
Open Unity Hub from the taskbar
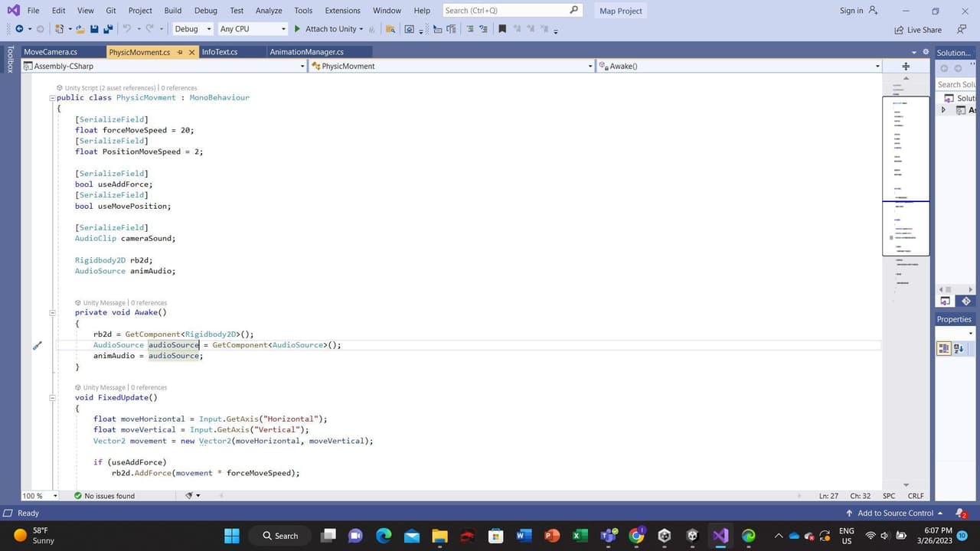[x=665, y=536]
